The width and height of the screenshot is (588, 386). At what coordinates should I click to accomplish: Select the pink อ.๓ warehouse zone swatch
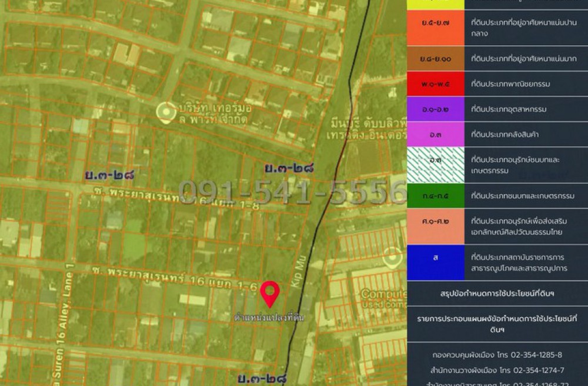tap(435, 135)
